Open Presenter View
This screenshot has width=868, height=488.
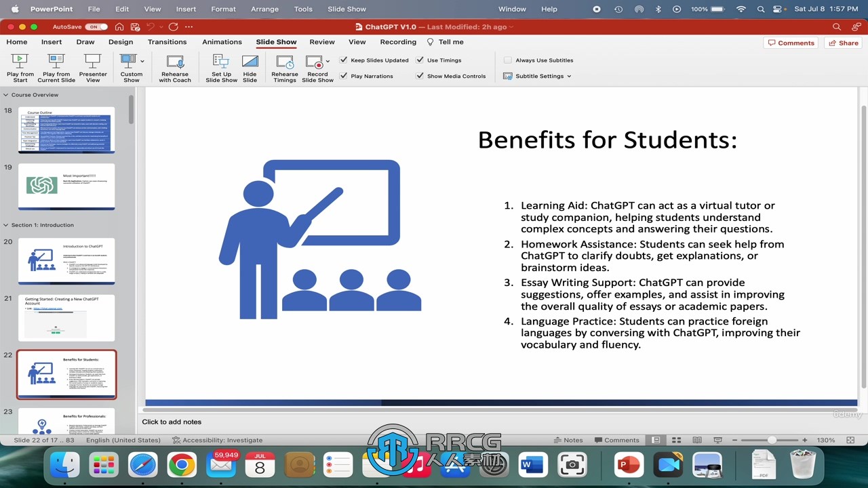pos(93,68)
